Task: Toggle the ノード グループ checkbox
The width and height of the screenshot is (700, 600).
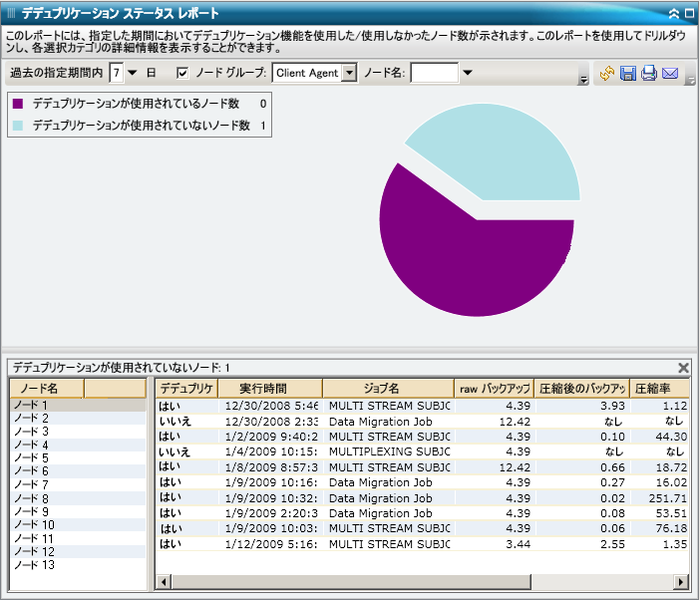Action: [182, 73]
